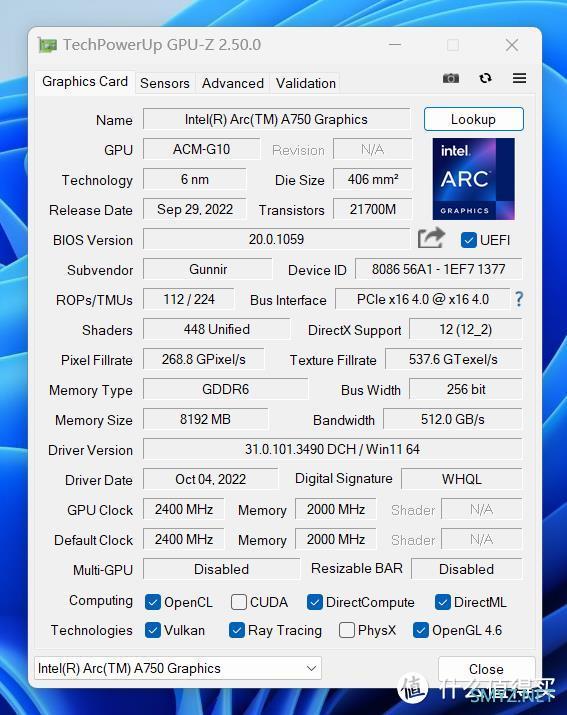Click the Default Clock value 2400 MHz
567x715 pixels.
[x=184, y=539]
